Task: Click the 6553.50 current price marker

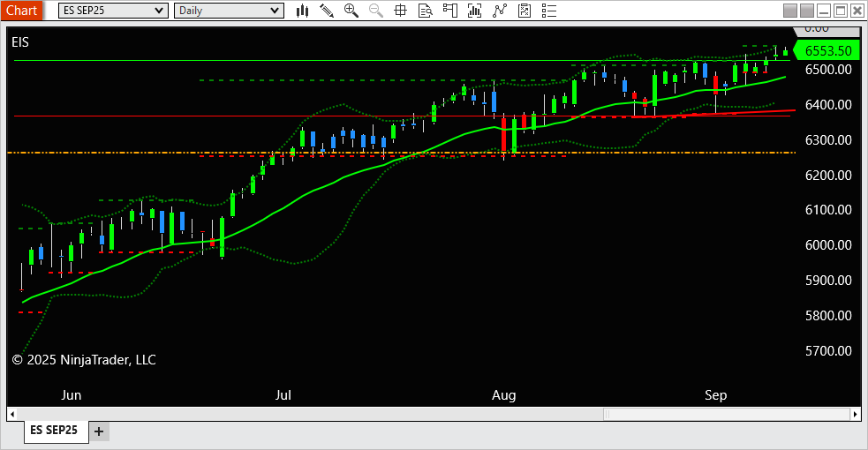Action: [826, 51]
